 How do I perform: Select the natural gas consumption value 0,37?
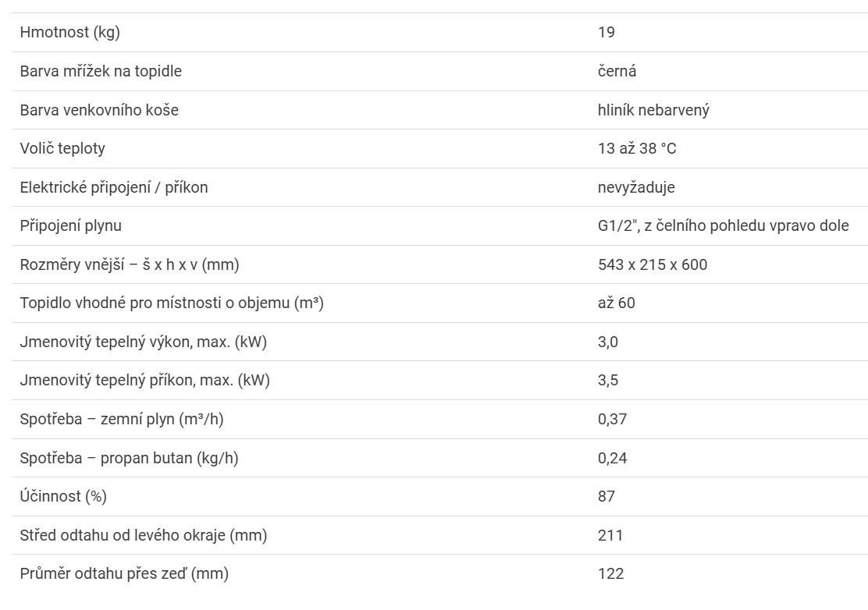pyautogui.click(x=613, y=419)
